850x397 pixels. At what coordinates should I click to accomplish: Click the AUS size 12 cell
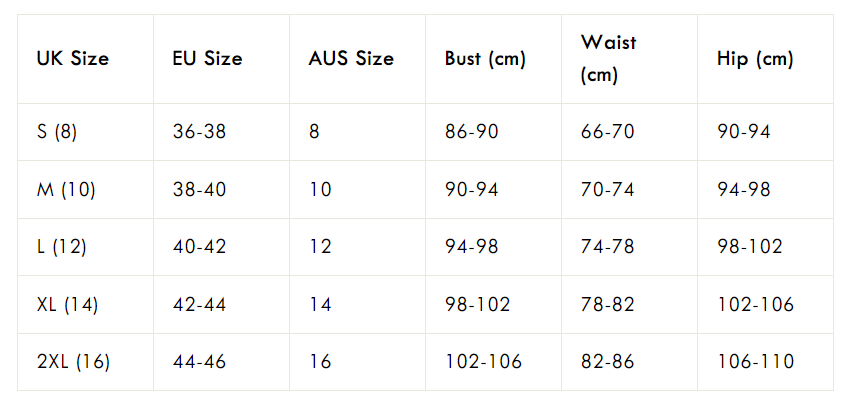click(358, 247)
